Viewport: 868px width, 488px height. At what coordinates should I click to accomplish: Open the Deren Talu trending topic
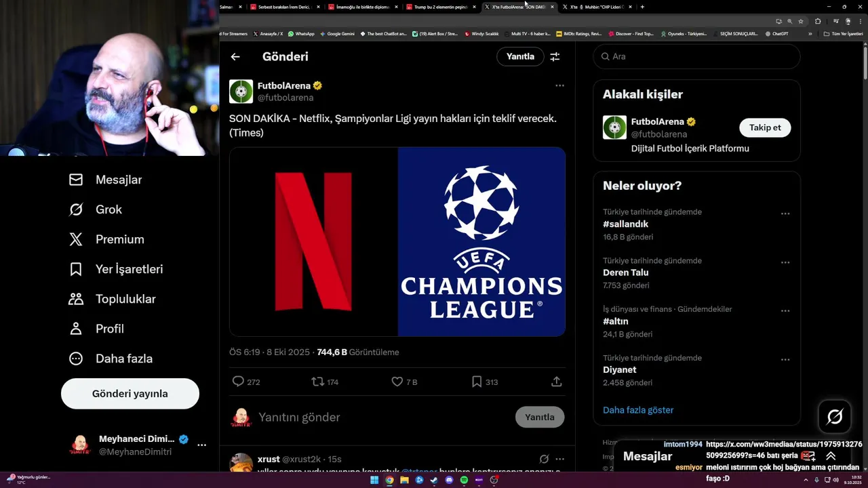[626, 272]
